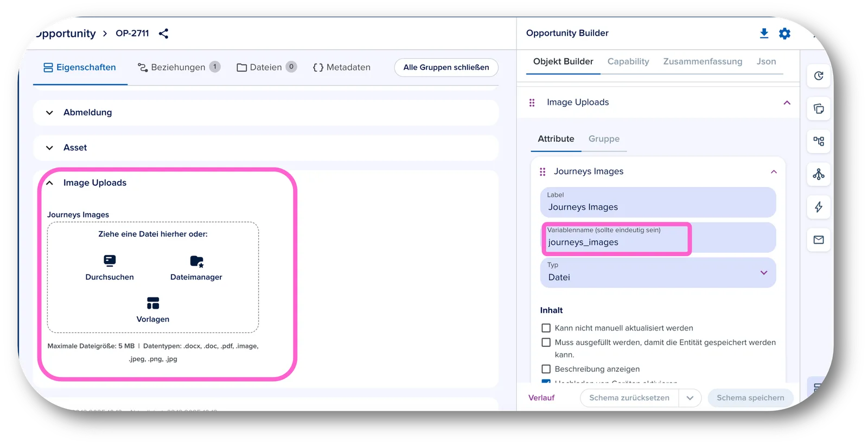Switch to Zusammenfassung tab
This screenshot has height=445, width=868.
(703, 61)
